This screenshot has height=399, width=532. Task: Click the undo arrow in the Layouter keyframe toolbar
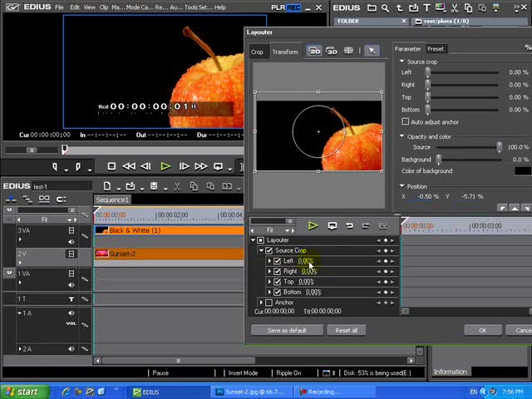pyautogui.click(x=349, y=225)
